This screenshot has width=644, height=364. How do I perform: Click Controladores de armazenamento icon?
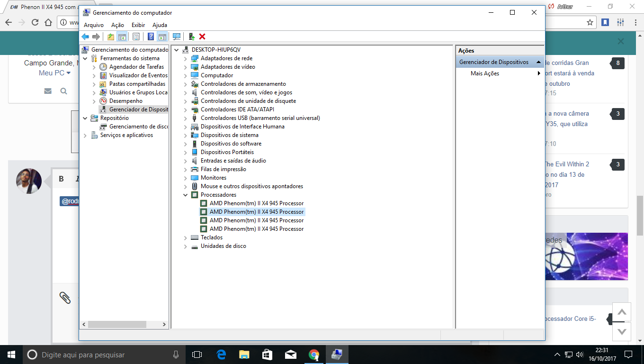195,84
